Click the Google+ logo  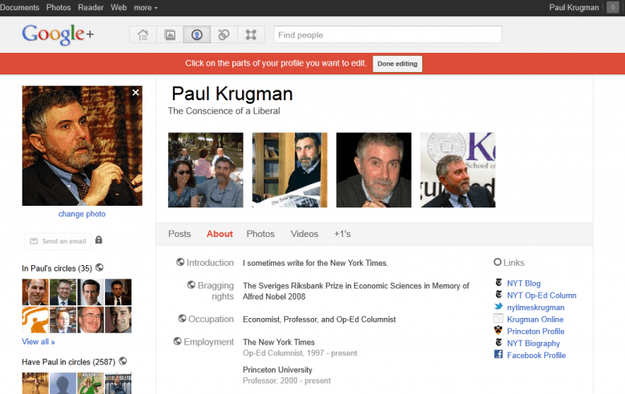(x=58, y=34)
